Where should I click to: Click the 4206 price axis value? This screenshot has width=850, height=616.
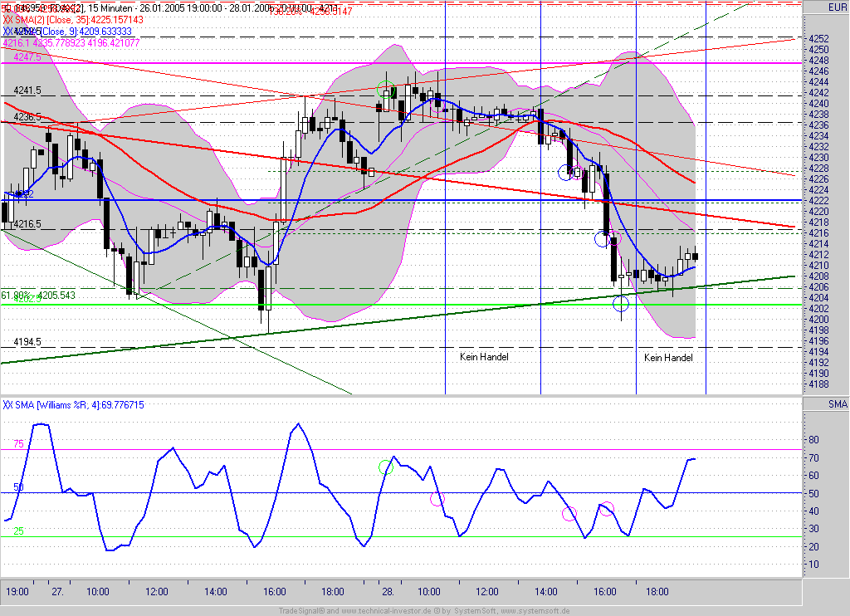(x=818, y=287)
